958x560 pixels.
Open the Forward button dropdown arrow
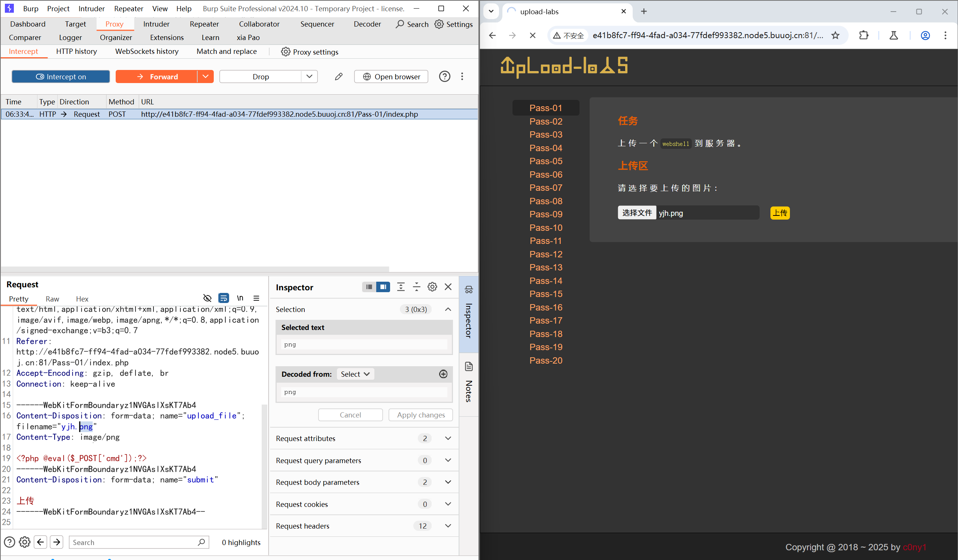point(205,76)
